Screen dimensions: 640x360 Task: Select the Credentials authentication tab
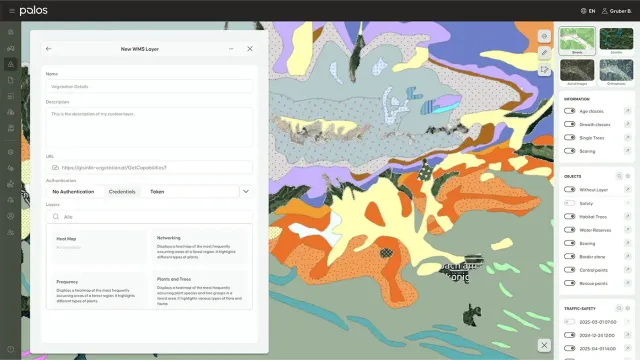tap(122, 192)
